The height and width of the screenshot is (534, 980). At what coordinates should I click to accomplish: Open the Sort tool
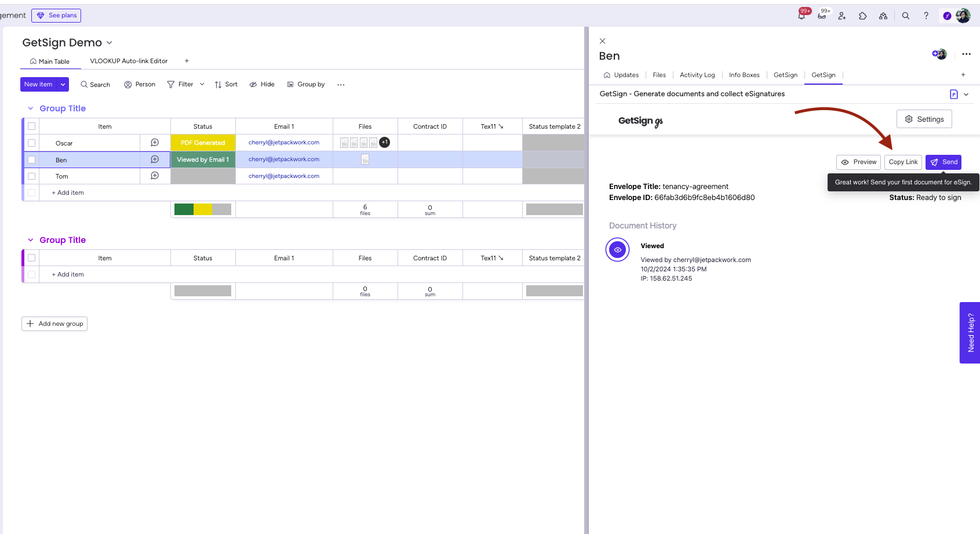(x=226, y=85)
